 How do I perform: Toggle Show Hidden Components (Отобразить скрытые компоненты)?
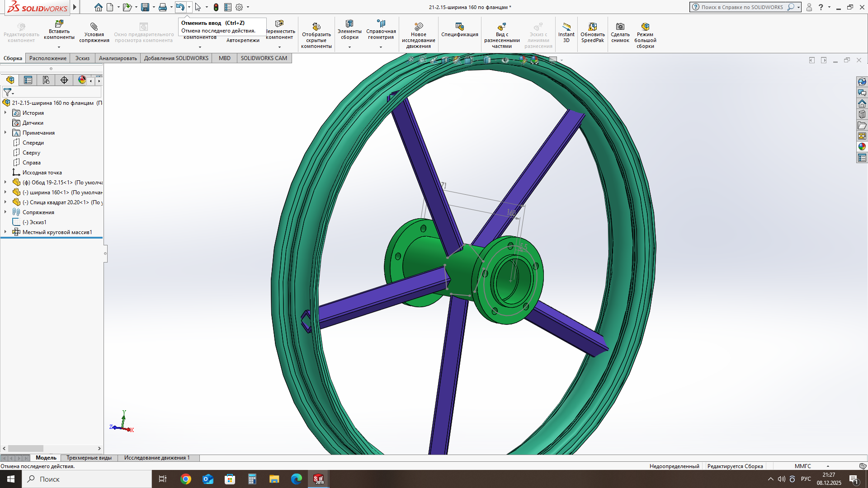click(x=316, y=27)
